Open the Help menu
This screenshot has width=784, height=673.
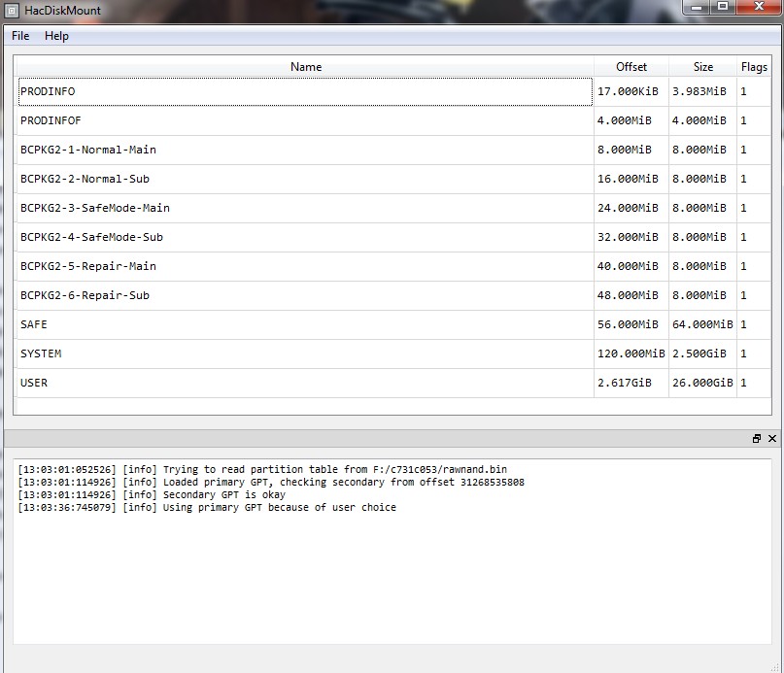coord(56,36)
